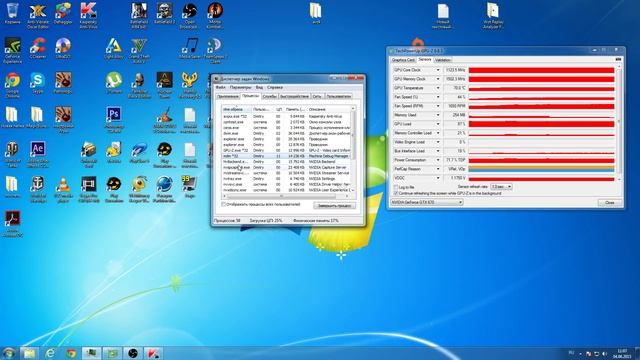Open the uTorrent desktop icon
This screenshot has width=640, height=360.
tap(113, 83)
